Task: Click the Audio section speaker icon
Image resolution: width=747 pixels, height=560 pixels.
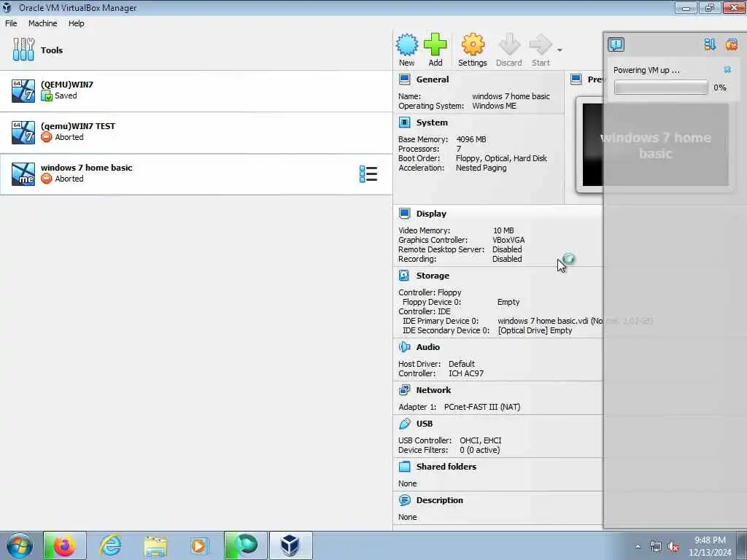Action: [x=404, y=346]
